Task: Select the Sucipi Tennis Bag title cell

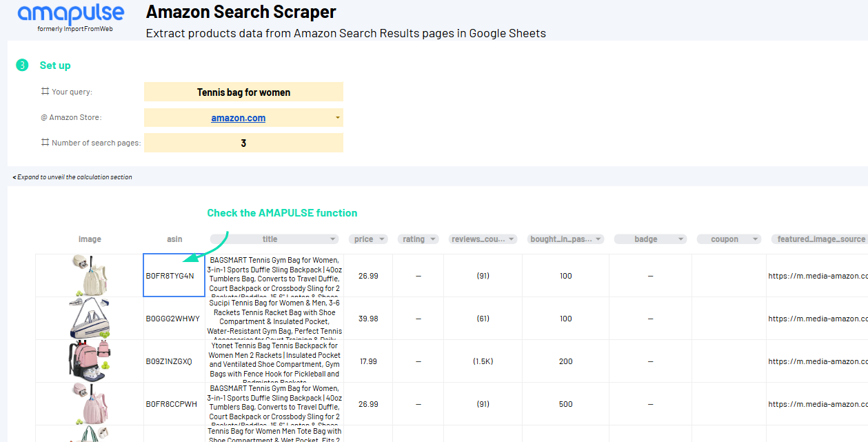Action: click(x=274, y=319)
